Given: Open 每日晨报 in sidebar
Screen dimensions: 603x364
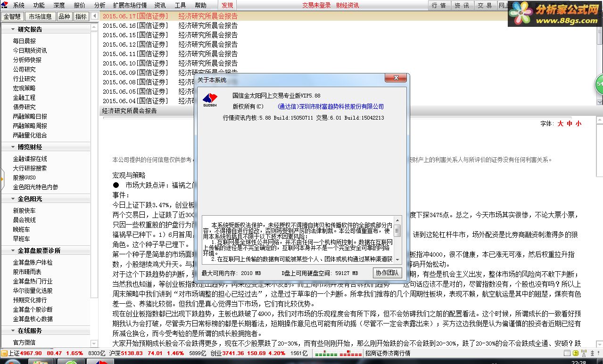Looking at the screenshot, I should pos(24,41).
